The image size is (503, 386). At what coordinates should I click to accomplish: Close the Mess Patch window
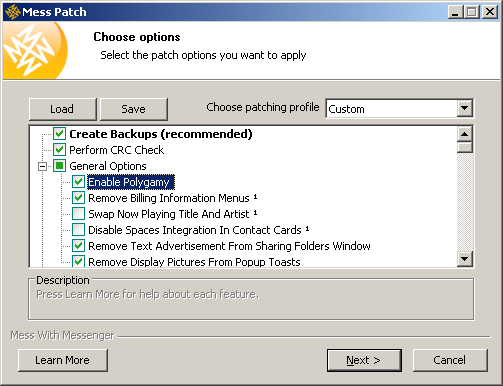tap(490, 12)
